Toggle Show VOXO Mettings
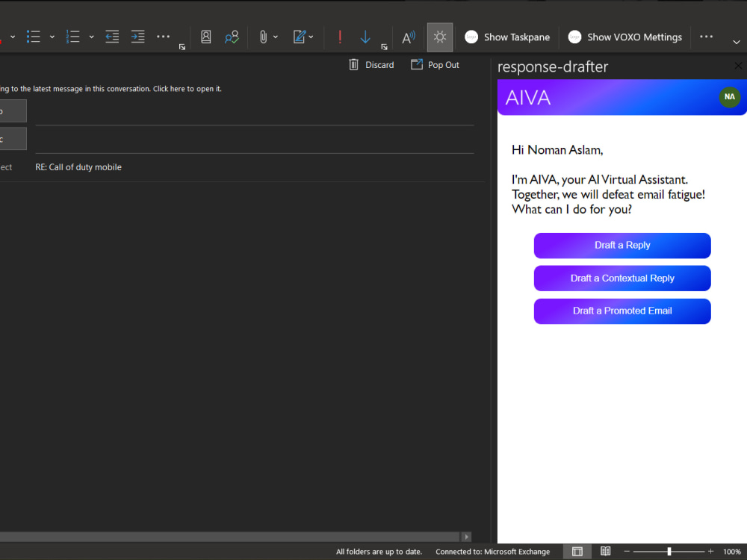Screen dimensions: 747x560 point(625,37)
